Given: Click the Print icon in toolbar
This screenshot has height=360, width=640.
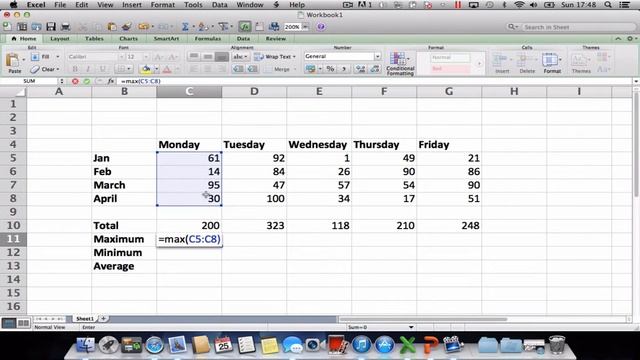Looking at the screenshot, I should (65, 27).
